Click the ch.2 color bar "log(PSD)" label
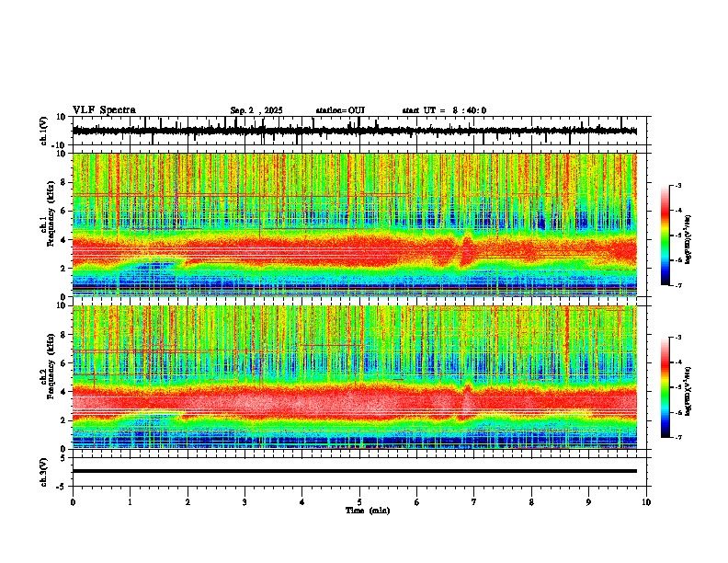Image resolution: width=728 pixels, height=563 pixels. point(688,391)
